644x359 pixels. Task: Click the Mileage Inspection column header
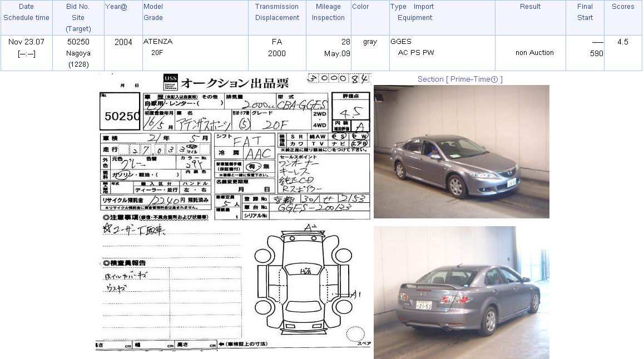(328, 18)
